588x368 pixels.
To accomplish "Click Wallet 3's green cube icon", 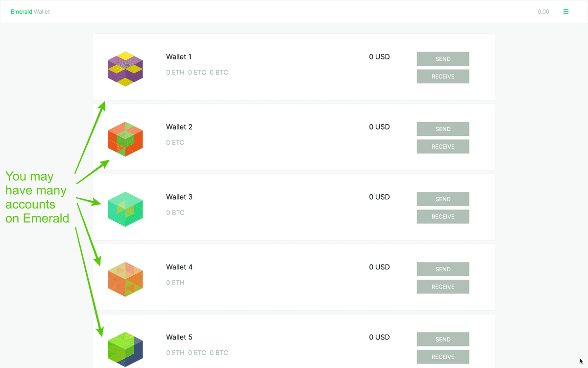I will 125,209.
